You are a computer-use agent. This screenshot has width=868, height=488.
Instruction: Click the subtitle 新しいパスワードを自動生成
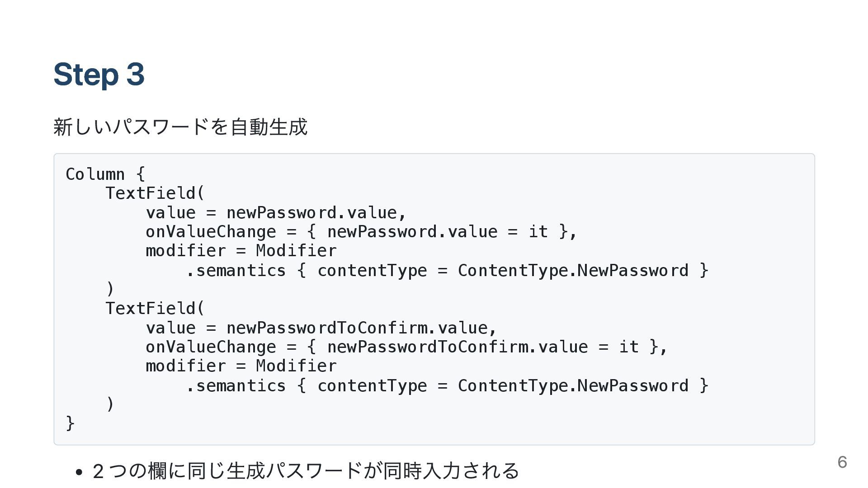point(180,127)
